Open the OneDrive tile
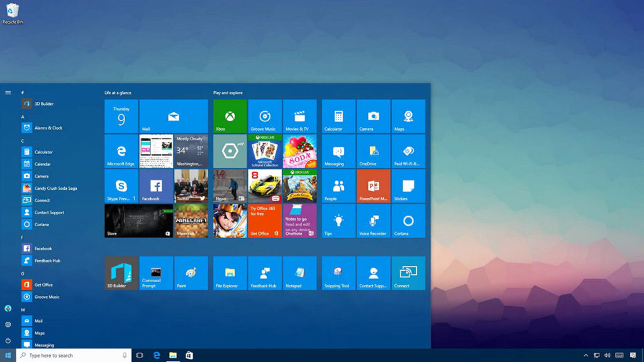644x362 pixels. [x=373, y=151]
